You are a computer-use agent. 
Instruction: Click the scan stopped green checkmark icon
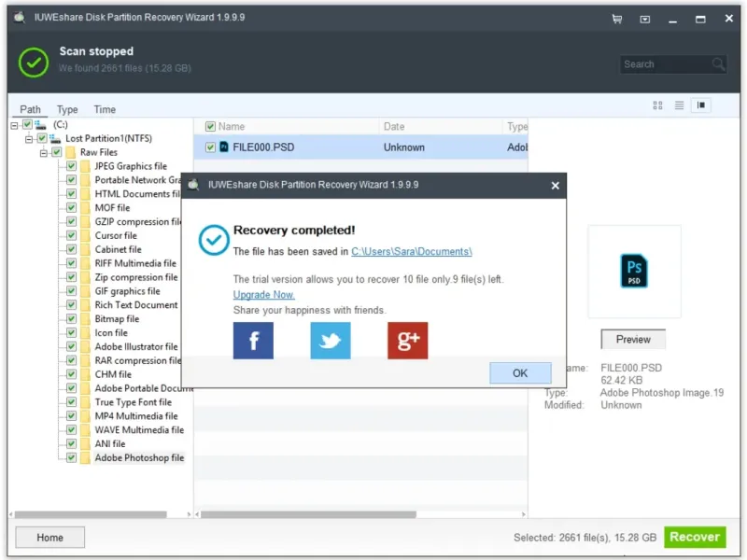pyautogui.click(x=34, y=63)
